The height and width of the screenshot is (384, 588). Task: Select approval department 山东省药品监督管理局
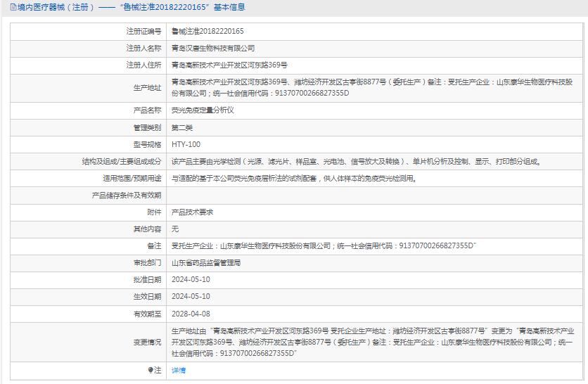click(206, 263)
